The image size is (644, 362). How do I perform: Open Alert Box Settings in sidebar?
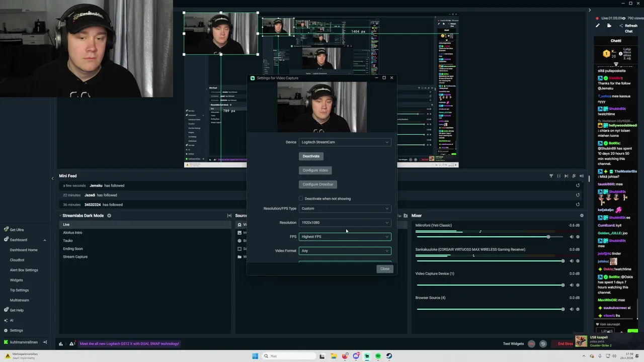coord(24,270)
